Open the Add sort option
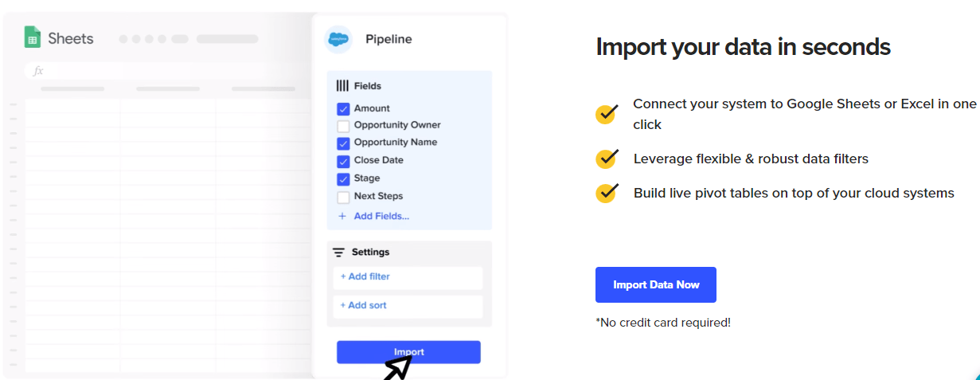The height and width of the screenshot is (380, 980). 408,306
